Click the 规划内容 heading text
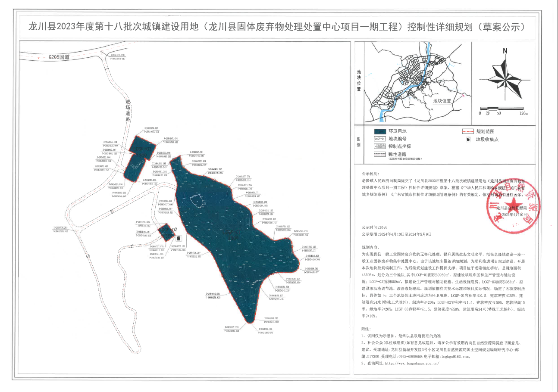The width and height of the screenshot is (558, 392). pyautogui.click(x=370, y=248)
